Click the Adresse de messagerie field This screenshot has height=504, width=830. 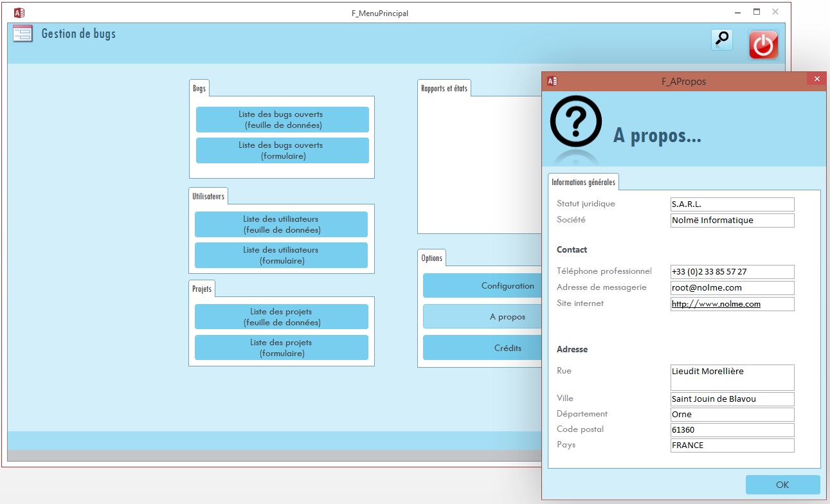732,288
